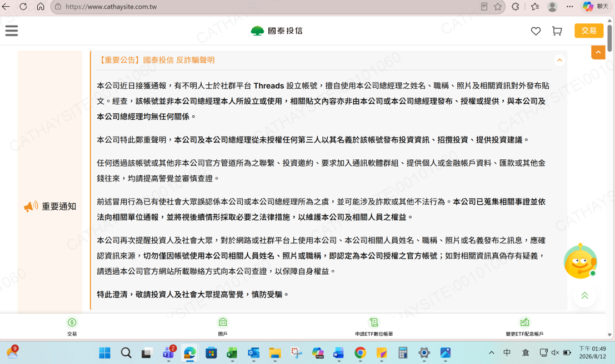Click the browser home button
Image resolution: width=615 pixels, height=364 pixels.
tap(41, 7)
